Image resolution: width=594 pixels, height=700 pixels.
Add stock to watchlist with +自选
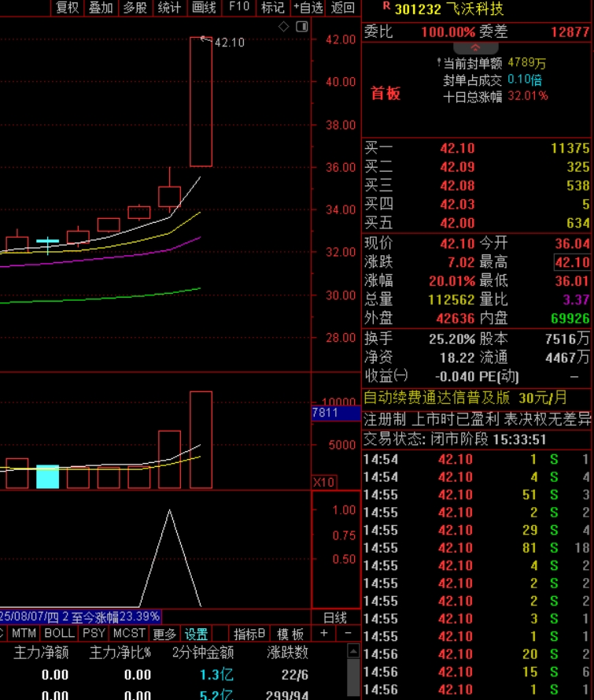pos(308,8)
